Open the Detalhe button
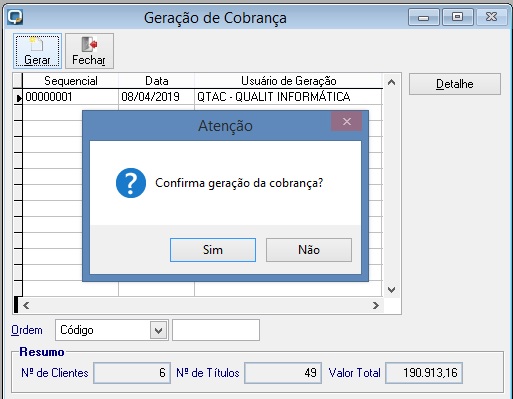The height and width of the screenshot is (399, 513). point(455,84)
